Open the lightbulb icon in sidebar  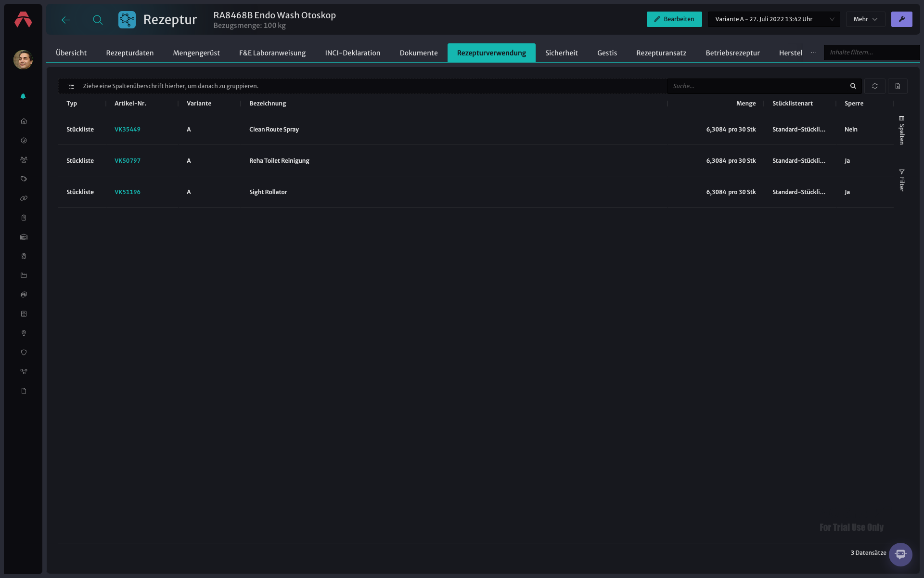point(24,333)
